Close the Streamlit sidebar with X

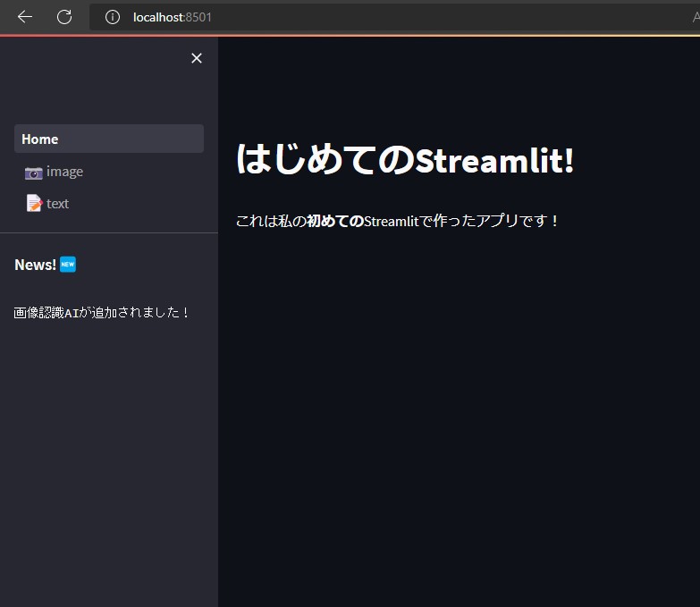197,58
